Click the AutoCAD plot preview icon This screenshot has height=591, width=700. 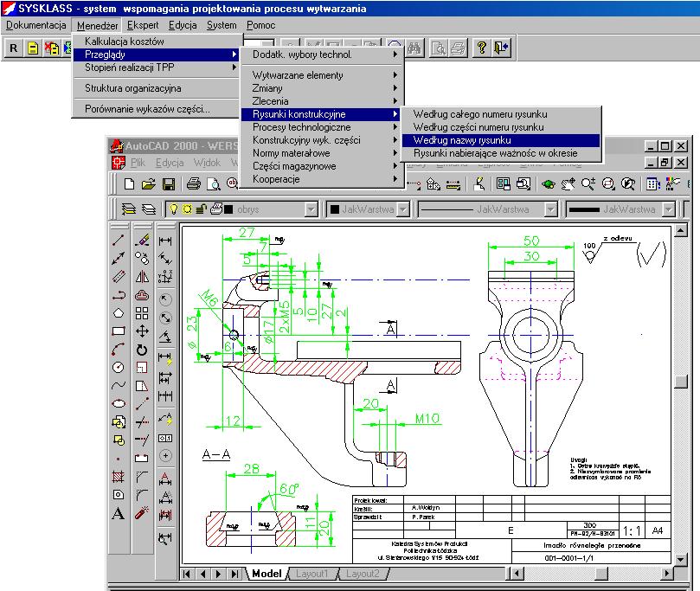(214, 184)
